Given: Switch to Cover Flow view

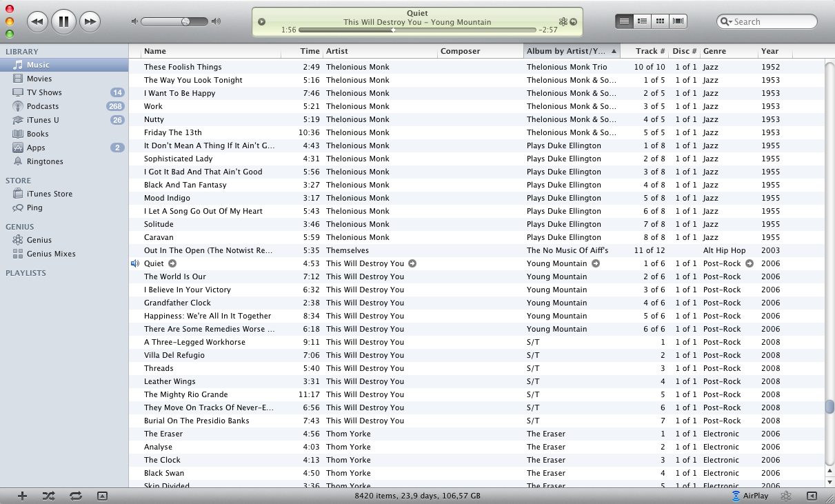Looking at the screenshot, I should (x=678, y=21).
